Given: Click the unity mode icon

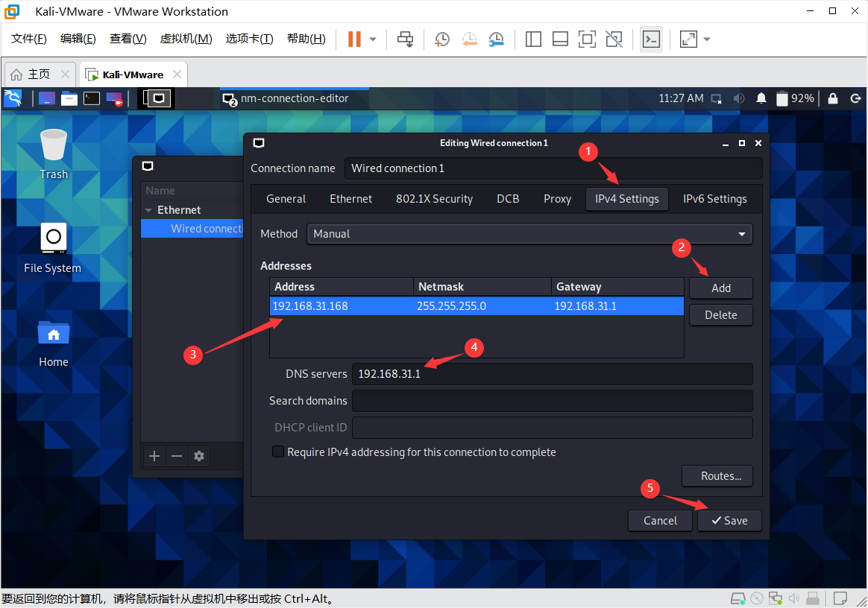Looking at the screenshot, I should point(614,39).
